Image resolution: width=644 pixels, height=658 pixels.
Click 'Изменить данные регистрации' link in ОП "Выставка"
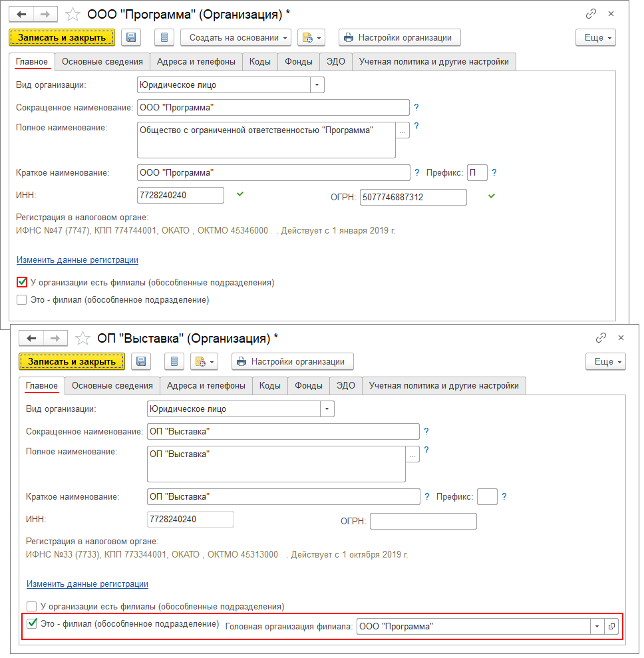click(x=87, y=583)
